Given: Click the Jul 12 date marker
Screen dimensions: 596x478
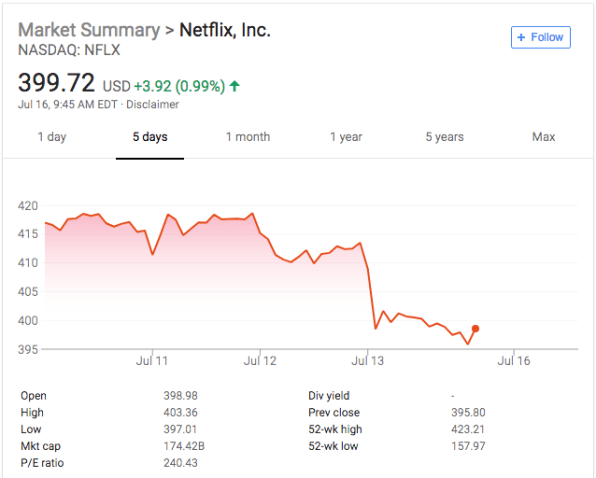Looking at the screenshot, I should click(260, 361).
